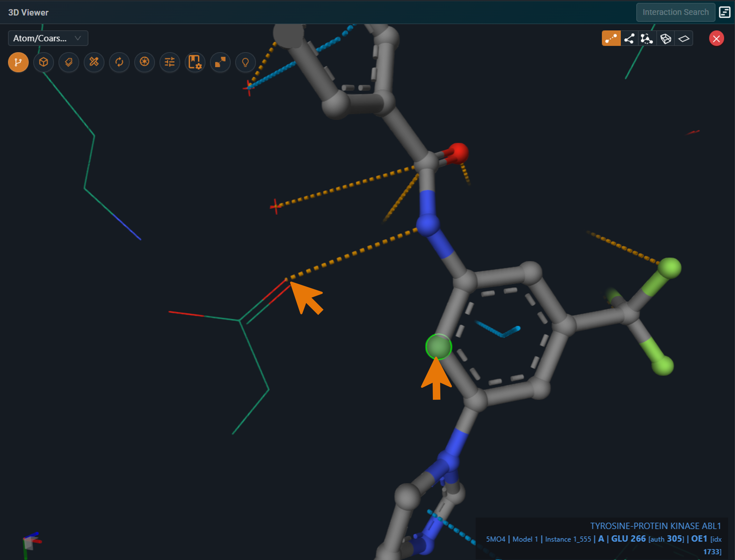Open the panel layout icon beside Interaction Search
This screenshot has width=735, height=560.
coord(725,12)
